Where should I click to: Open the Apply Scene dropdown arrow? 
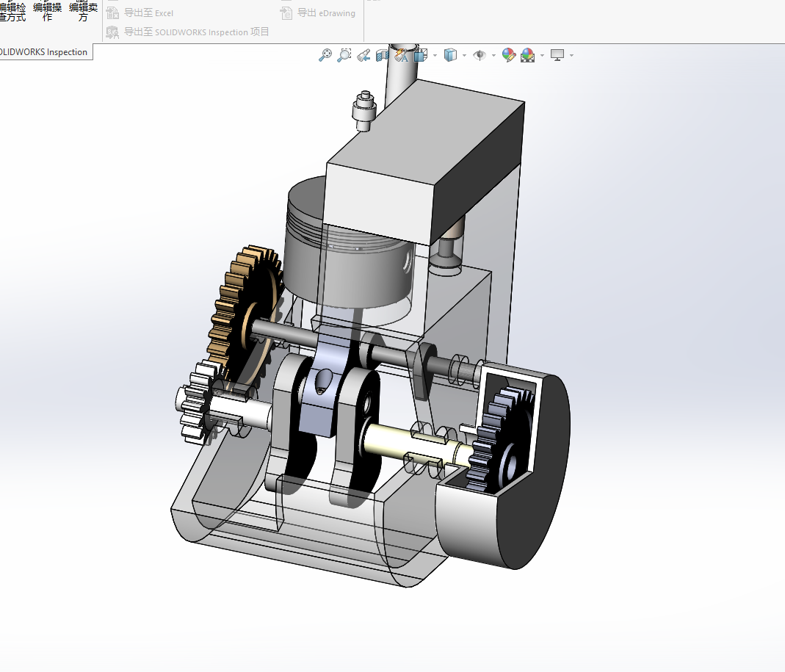[x=542, y=55]
